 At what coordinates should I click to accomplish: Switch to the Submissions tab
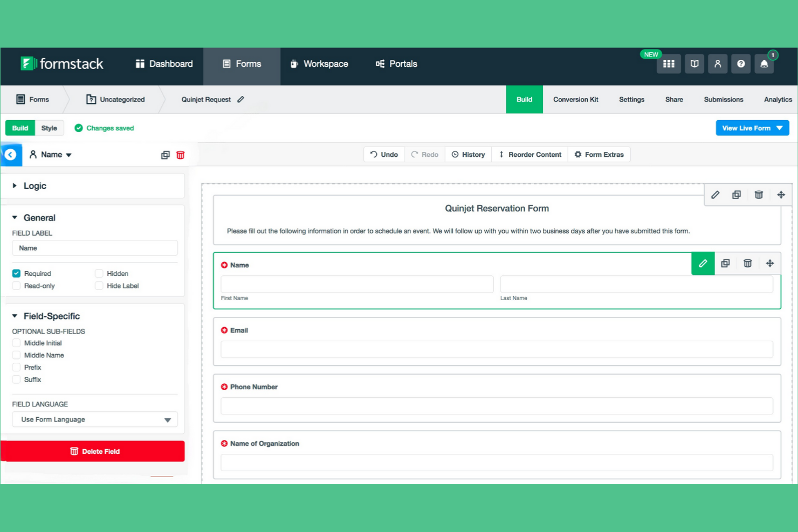point(723,99)
